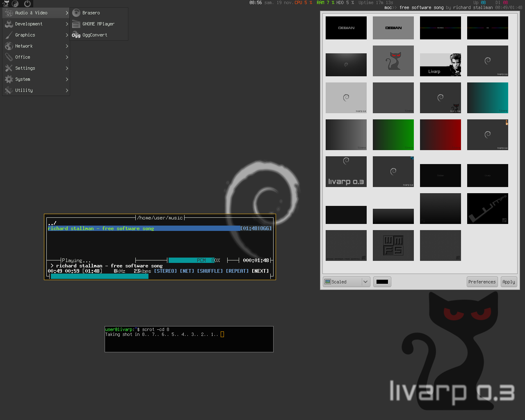This screenshot has height=420, width=525.
Task: Select the red gradient wallpaper thumbnail
Action: pos(441,135)
